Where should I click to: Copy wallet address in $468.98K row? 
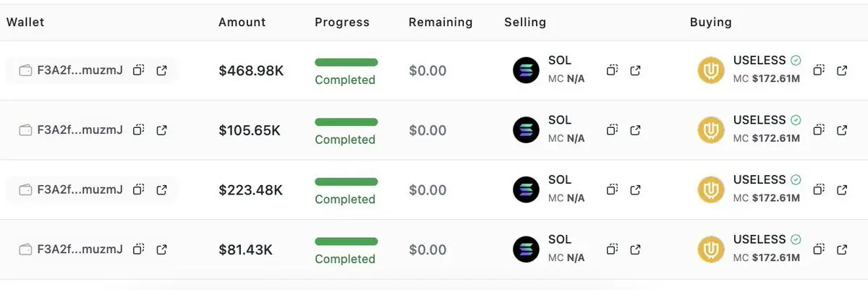pos(139,70)
